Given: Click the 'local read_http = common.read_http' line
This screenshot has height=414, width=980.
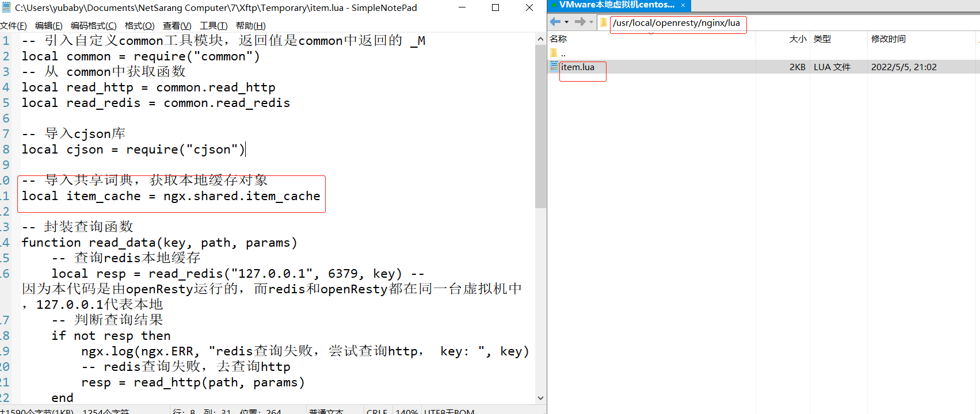Looking at the screenshot, I should [148, 87].
